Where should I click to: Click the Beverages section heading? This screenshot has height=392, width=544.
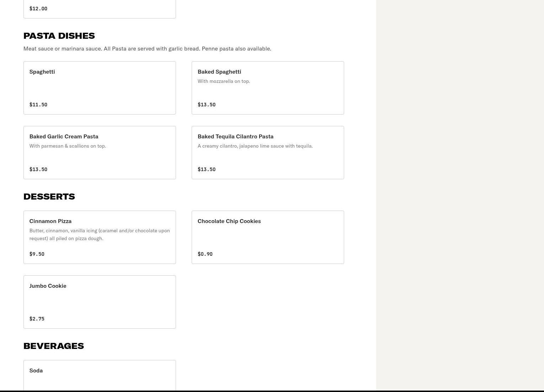pyautogui.click(x=54, y=346)
